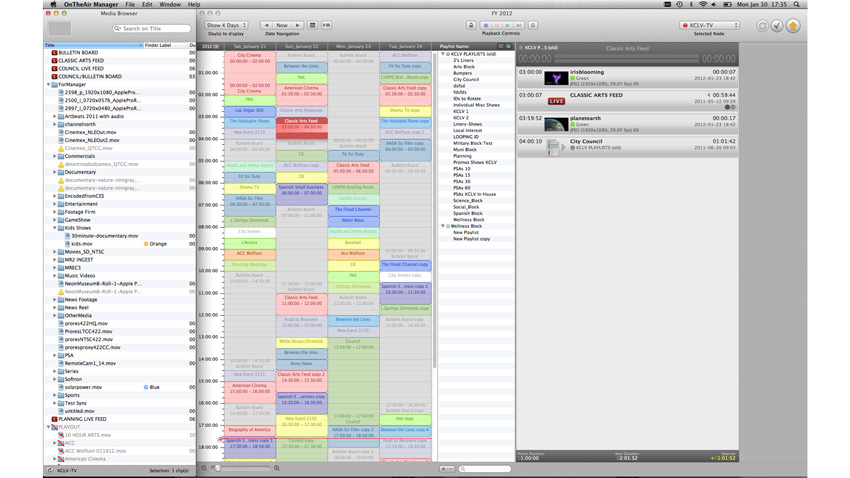The height and width of the screenshot is (478, 850).
Task: Click the LIVE badge of CLASSIC ARTS FEED
Action: pyautogui.click(x=556, y=101)
